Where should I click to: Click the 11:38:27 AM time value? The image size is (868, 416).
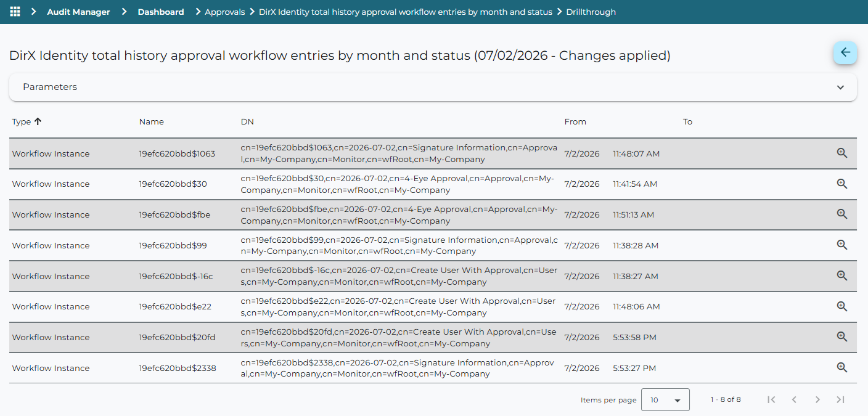636,276
